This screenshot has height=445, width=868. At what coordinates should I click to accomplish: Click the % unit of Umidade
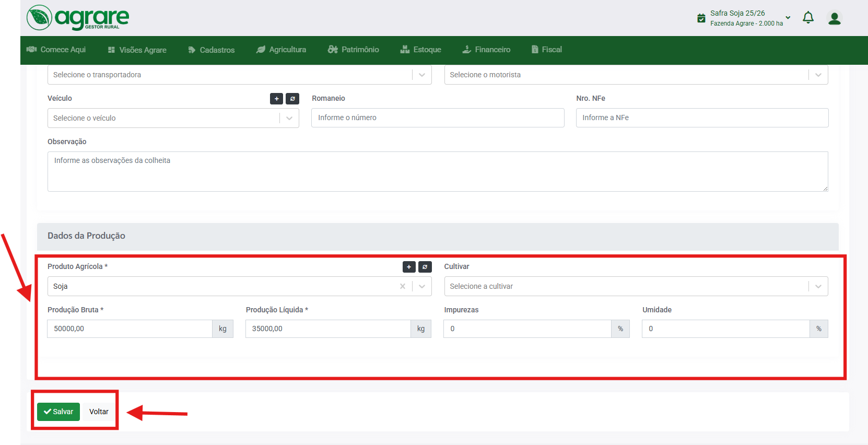[x=819, y=329]
